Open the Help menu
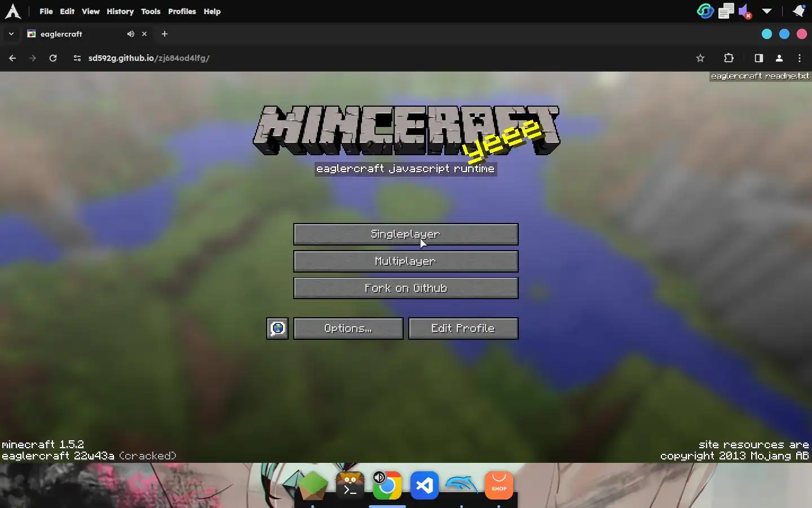This screenshot has height=508, width=812. (212, 11)
